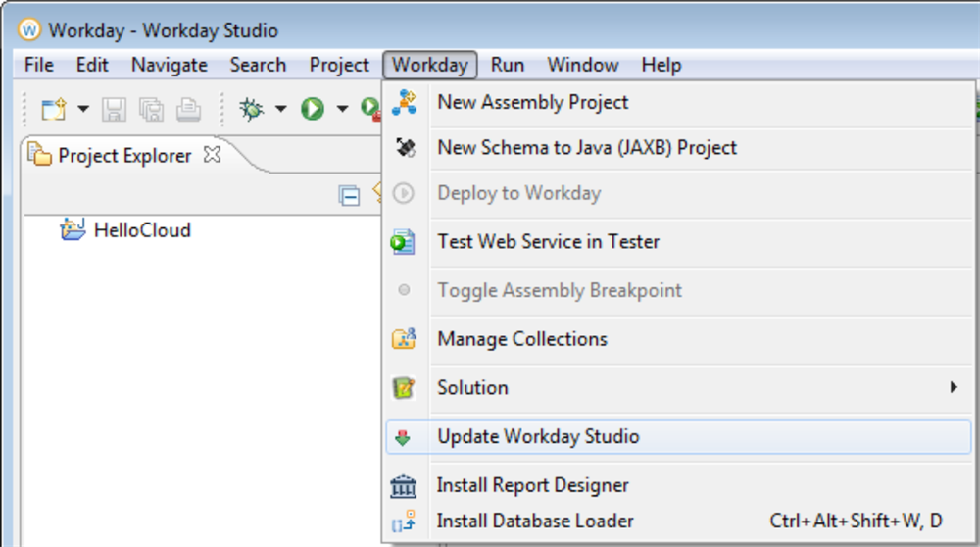Open the File menu
980x547 pixels.
39,65
